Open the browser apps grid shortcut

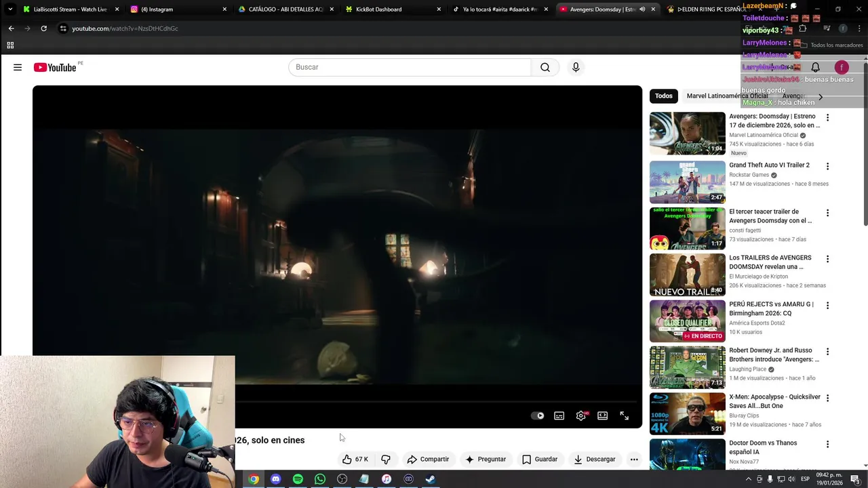(x=10, y=45)
